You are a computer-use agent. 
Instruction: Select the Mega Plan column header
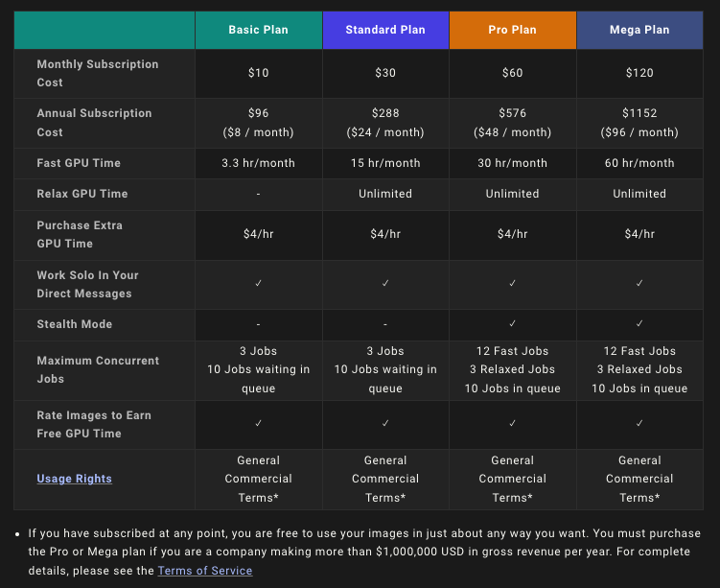639,30
